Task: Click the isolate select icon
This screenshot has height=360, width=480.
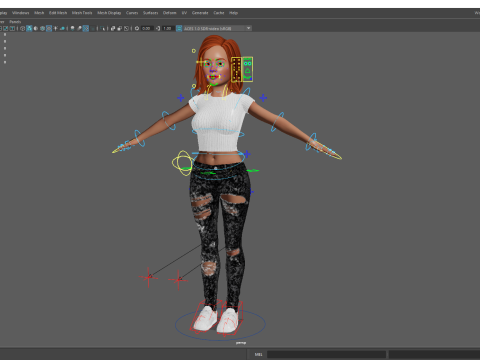Action: [102, 28]
